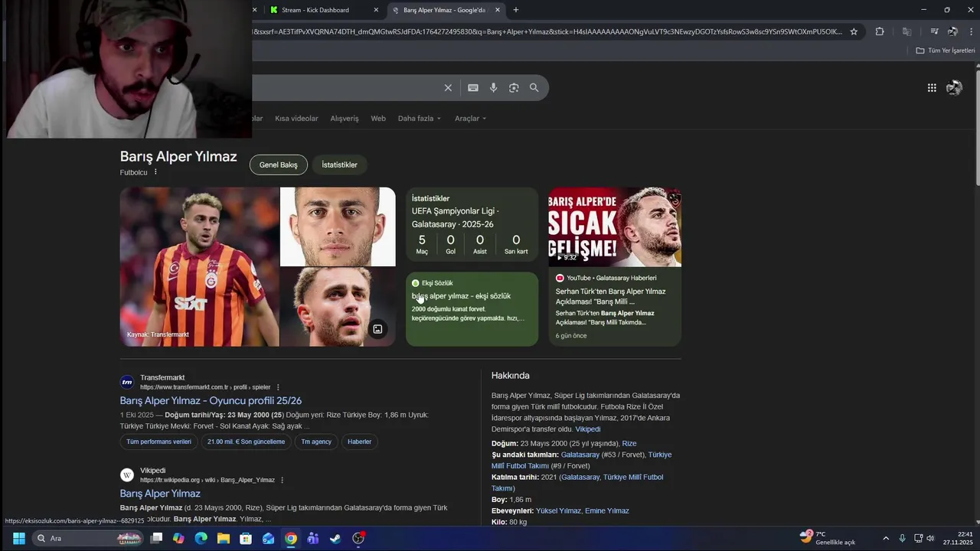
Task: Open the Tüm Yer İşaretleri bookmarks folder
Action: [x=946, y=51]
